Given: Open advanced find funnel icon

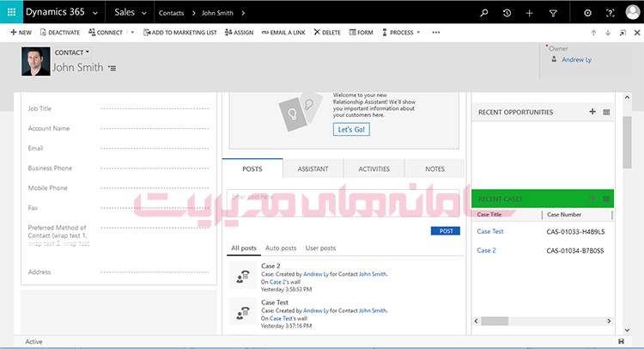Looking at the screenshot, I should pyautogui.click(x=553, y=13).
